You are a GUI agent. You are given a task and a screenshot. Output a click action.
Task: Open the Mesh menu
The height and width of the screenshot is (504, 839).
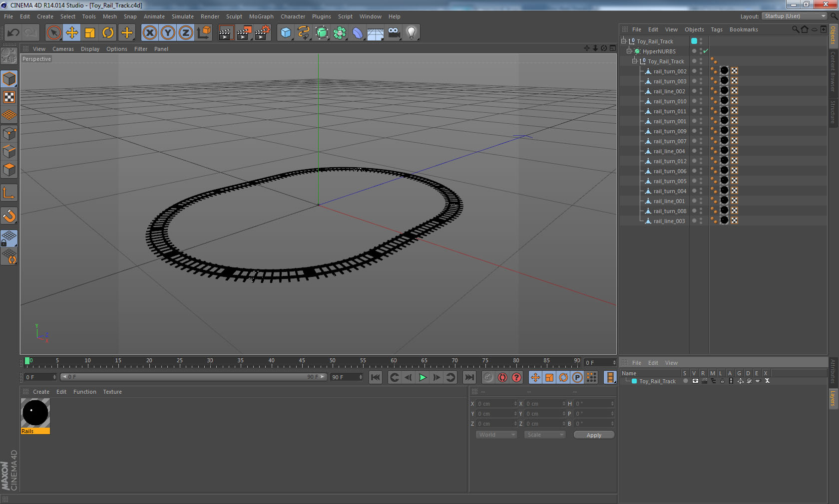click(x=109, y=16)
